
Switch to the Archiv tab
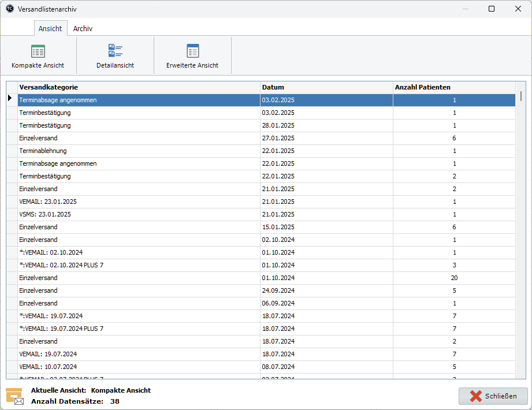[83, 28]
